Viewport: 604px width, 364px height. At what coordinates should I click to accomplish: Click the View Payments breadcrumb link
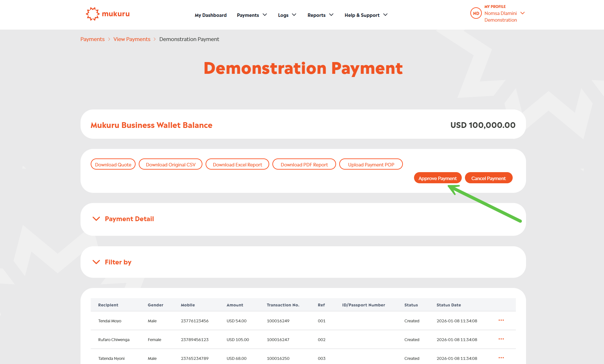pos(132,39)
